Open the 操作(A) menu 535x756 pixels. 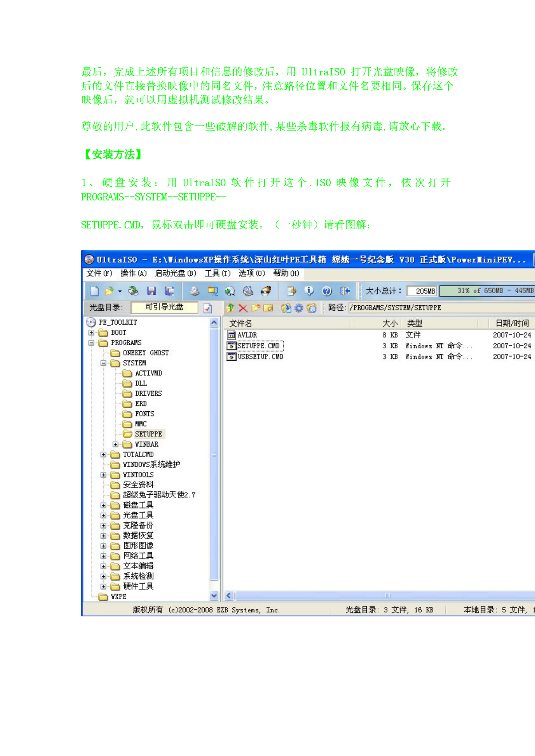pos(134,273)
